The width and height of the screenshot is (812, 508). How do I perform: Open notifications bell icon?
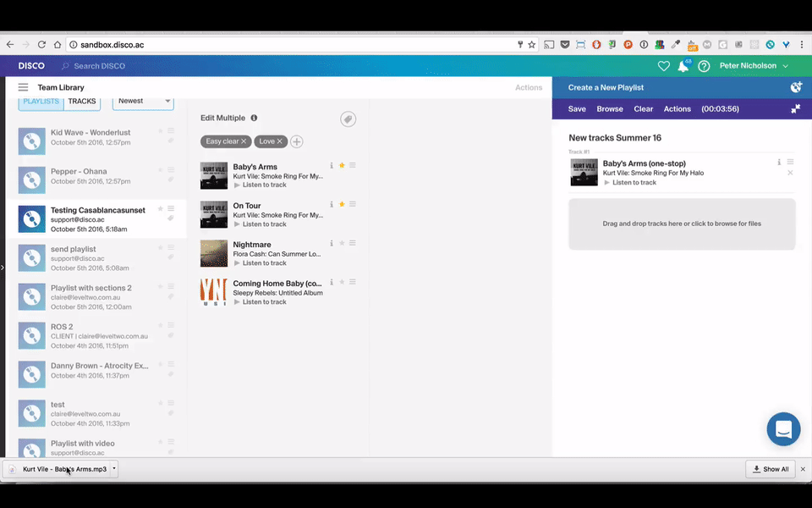(683, 66)
